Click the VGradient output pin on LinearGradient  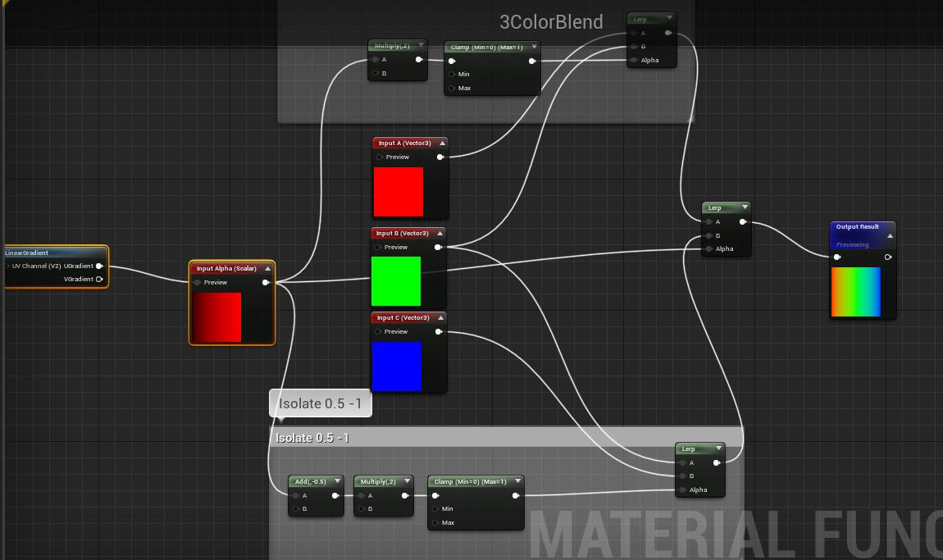pos(99,279)
